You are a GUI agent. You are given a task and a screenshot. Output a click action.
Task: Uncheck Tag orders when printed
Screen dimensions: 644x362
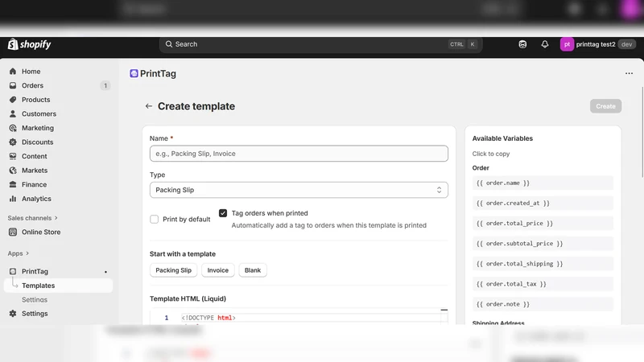223,213
